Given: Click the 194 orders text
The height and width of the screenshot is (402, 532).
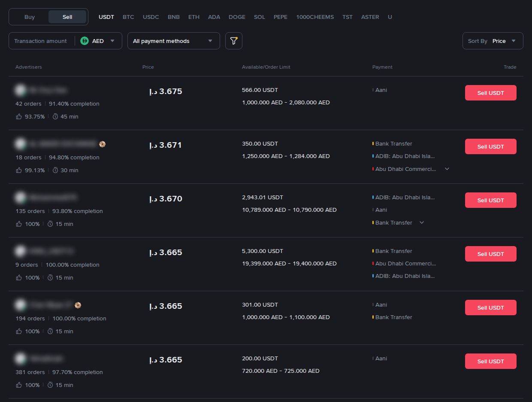Looking at the screenshot, I should pos(30,318).
